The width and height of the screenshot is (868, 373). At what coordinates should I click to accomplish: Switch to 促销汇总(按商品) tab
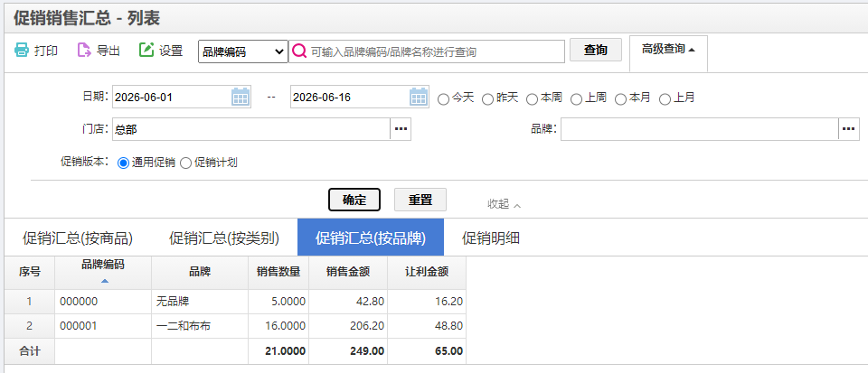coord(78,238)
